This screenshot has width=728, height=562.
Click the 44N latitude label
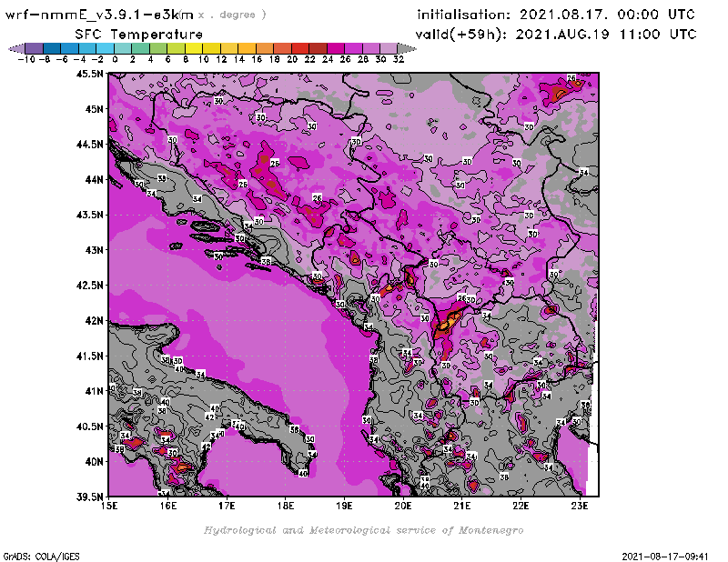pyautogui.click(x=95, y=179)
